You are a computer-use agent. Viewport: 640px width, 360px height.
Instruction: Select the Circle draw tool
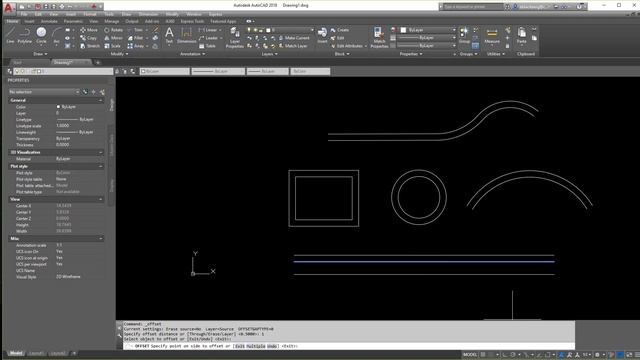coord(41,35)
